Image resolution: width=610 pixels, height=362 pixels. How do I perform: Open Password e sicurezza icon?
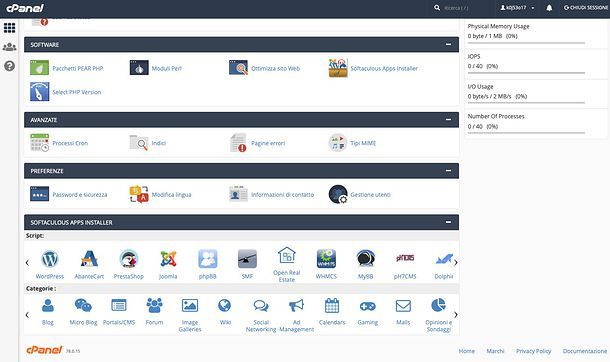pyautogui.click(x=39, y=194)
